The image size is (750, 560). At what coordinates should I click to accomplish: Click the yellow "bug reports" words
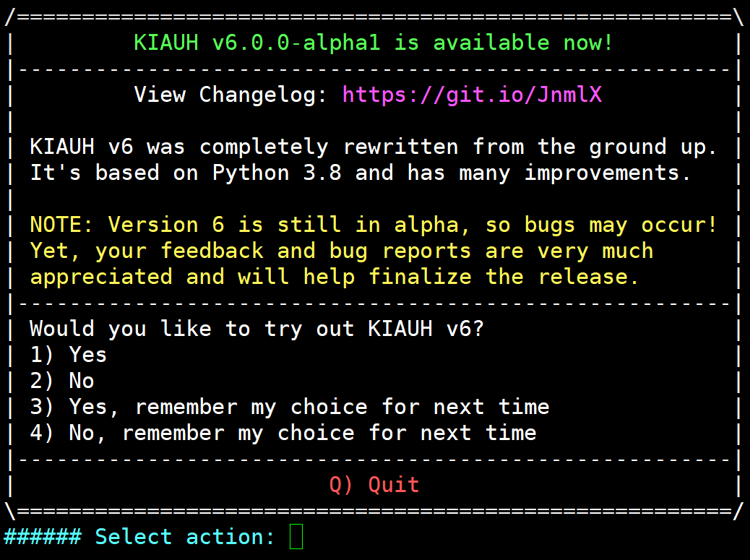pos(400,251)
